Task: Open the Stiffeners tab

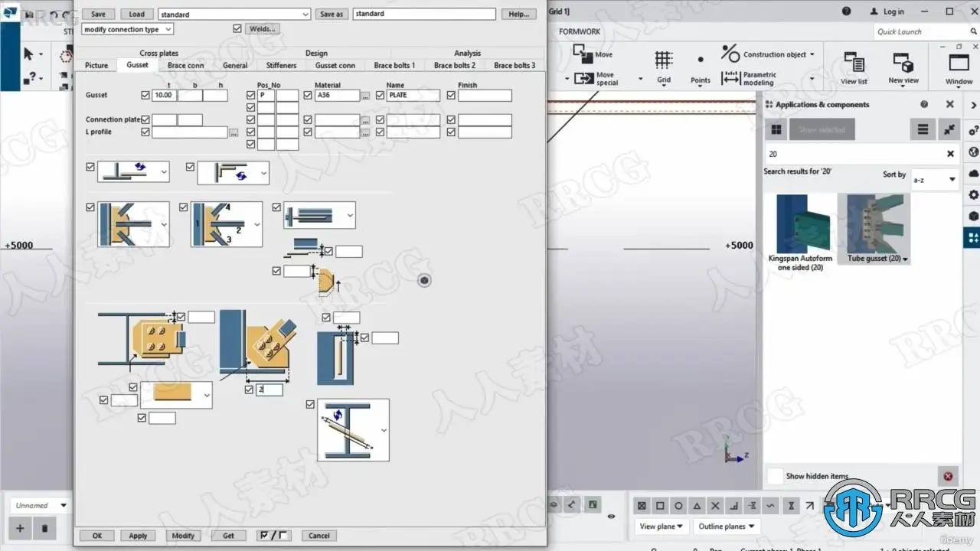Action: pyautogui.click(x=282, y=65)
